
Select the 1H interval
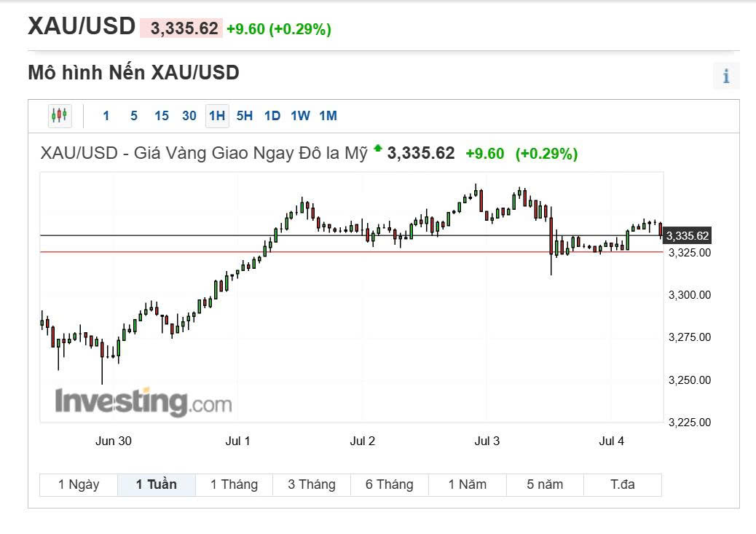click(x=217, y=116)
